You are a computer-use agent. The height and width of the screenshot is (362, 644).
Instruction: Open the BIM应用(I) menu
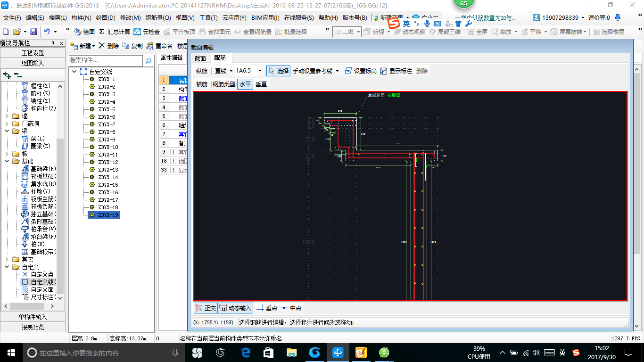pyautogui.click(x=265, y=17)
